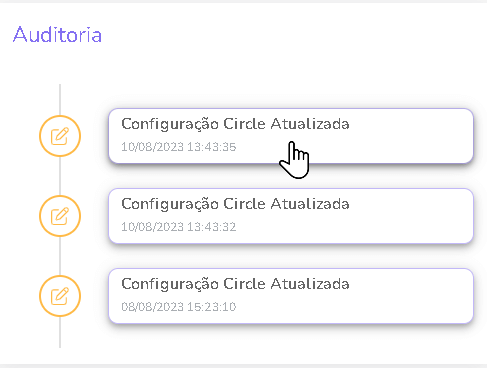487x368 pixels.
Task: Click the word Circle in the topmost entry
Action: (244, 124)
